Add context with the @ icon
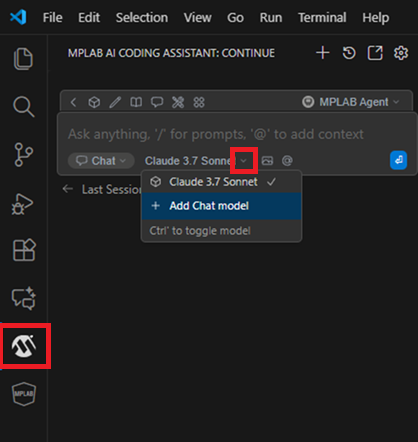The image size is (418, 442). 287,161
